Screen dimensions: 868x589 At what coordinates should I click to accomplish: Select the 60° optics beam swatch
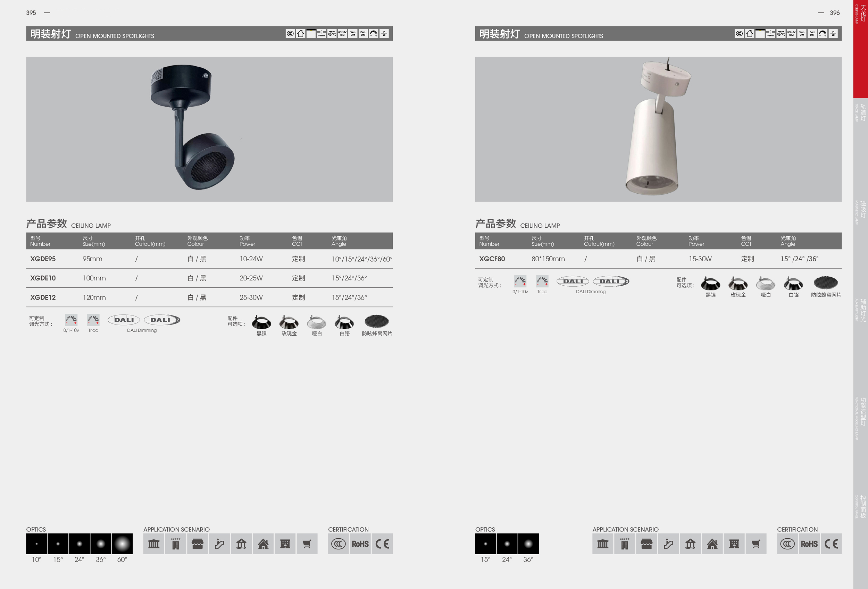pos(122,544)
